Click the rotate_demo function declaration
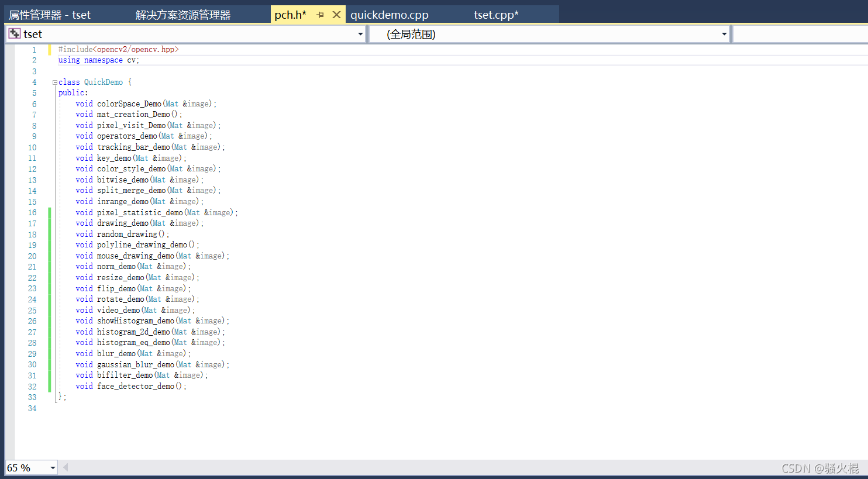Screen dimensions: 868x479 click(137, 299)
